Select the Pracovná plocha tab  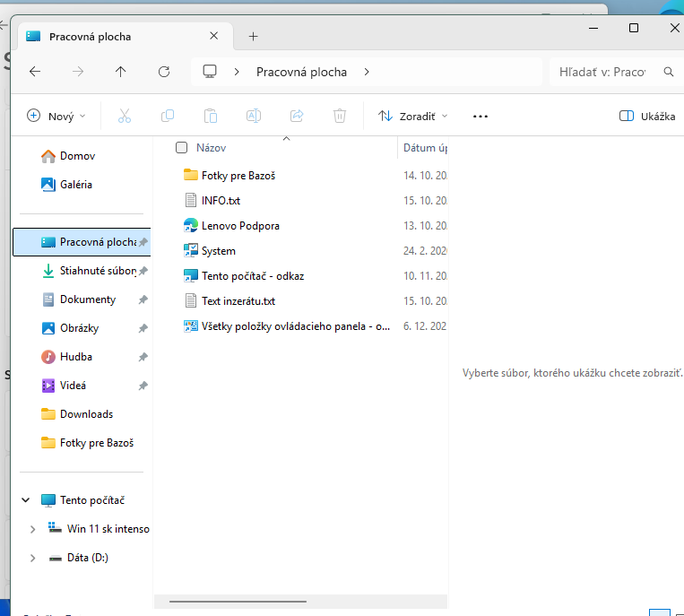click(126, 37)
